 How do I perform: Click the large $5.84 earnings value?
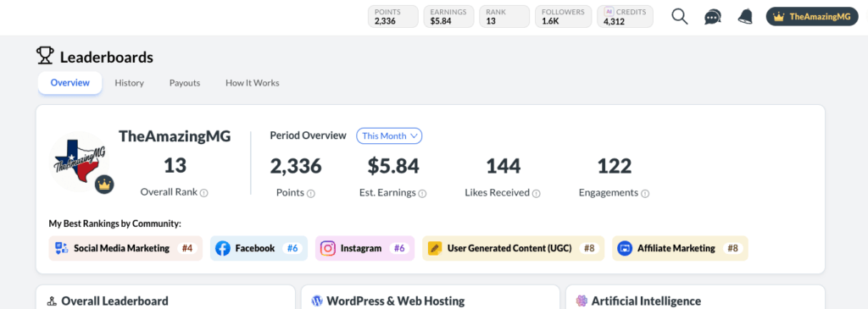[393, 166]
